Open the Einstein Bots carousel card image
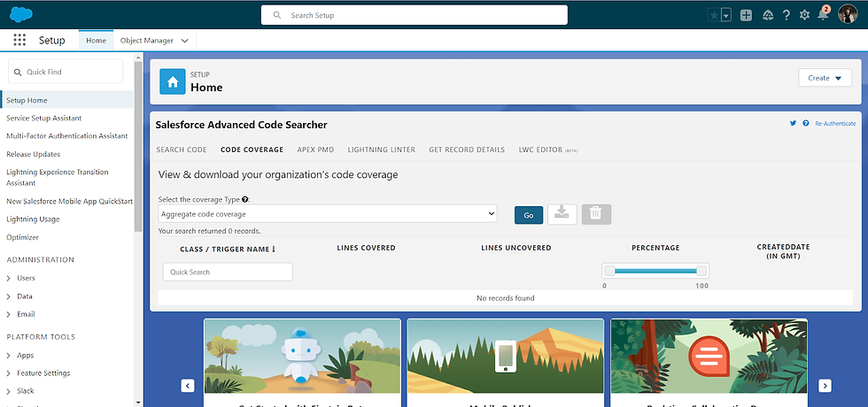 click(302, 357)
